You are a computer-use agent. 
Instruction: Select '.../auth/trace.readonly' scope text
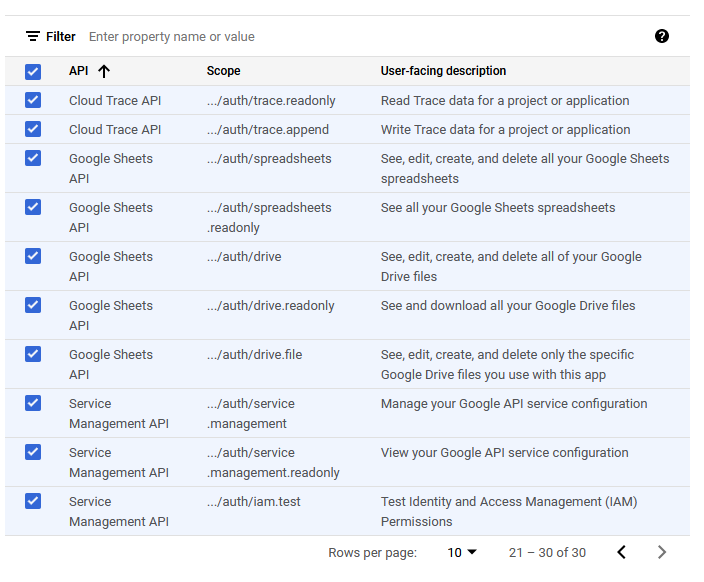coord(271,101)
